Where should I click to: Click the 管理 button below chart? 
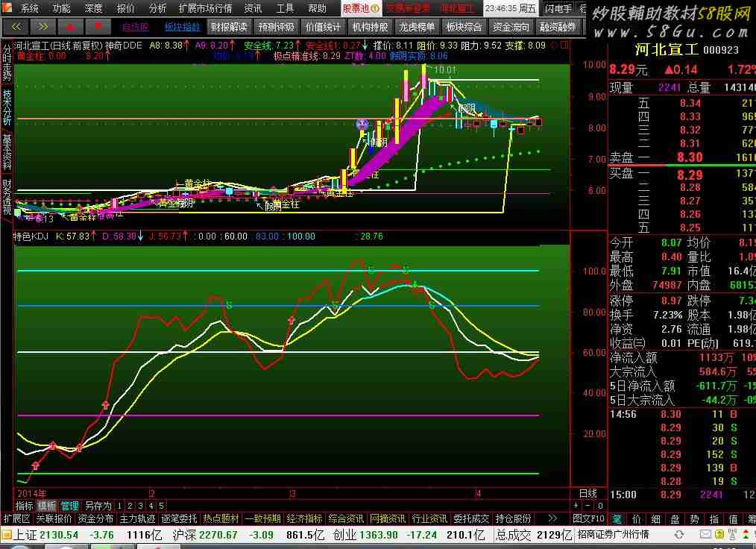pyautogui.click(x=69, y=506)
